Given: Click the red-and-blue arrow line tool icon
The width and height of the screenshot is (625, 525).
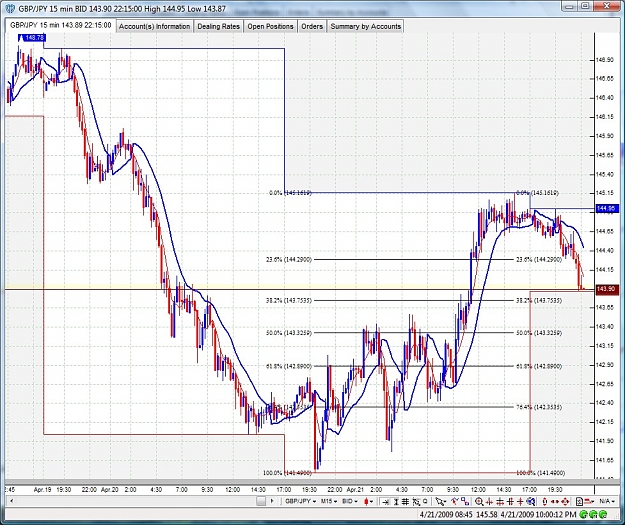Looking at the screenshot, I should click(x=455, y=501).
